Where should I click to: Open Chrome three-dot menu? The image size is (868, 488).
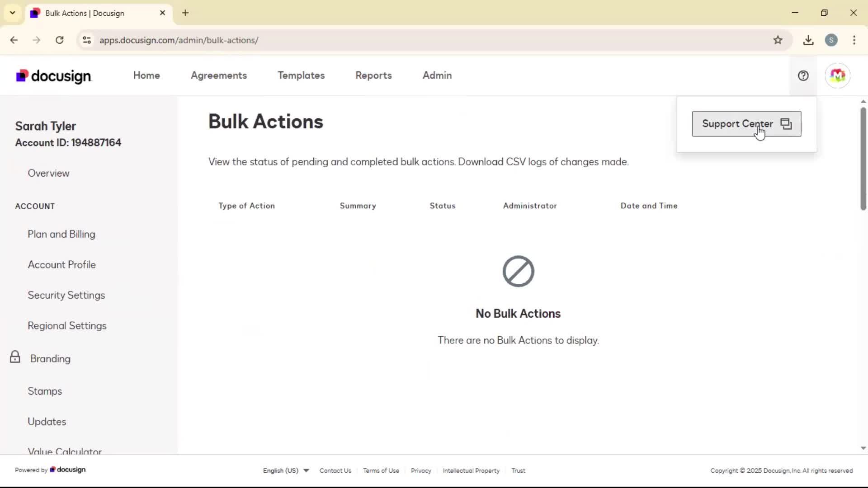[x=854, y=40]
